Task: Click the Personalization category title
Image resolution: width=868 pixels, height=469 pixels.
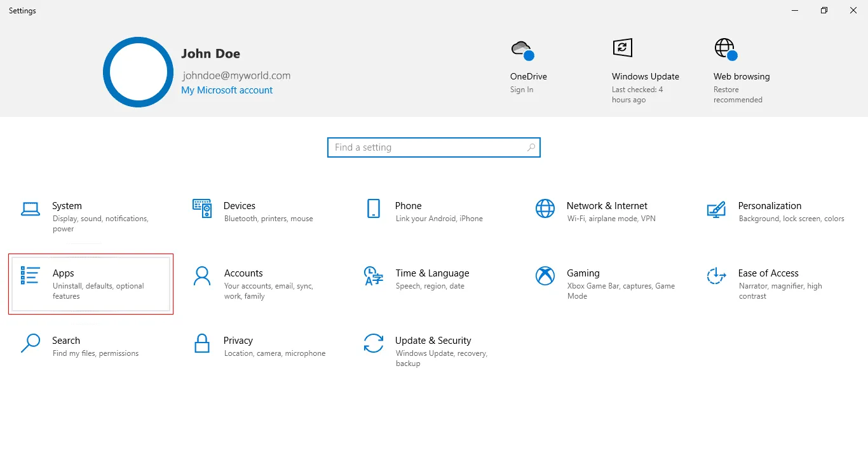Action: click(x=770, y=206)
